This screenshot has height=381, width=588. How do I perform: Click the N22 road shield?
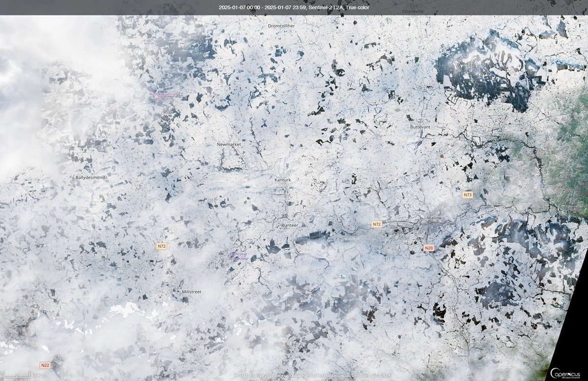click(45, 365)
